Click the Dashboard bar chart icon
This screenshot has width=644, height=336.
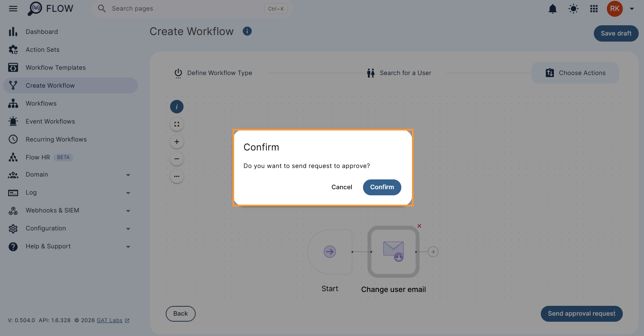click(x=13, y=32)
